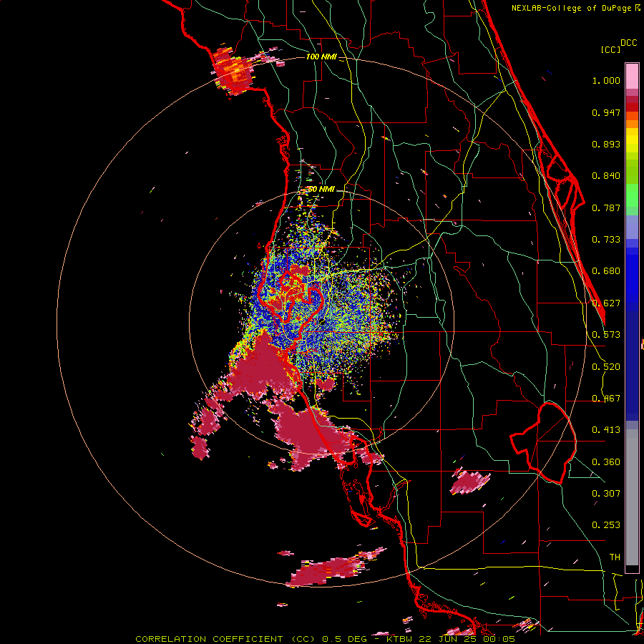Screen dimensions: 644x644
Task: Select the 1.000 scale value
Action: (606, 80)
